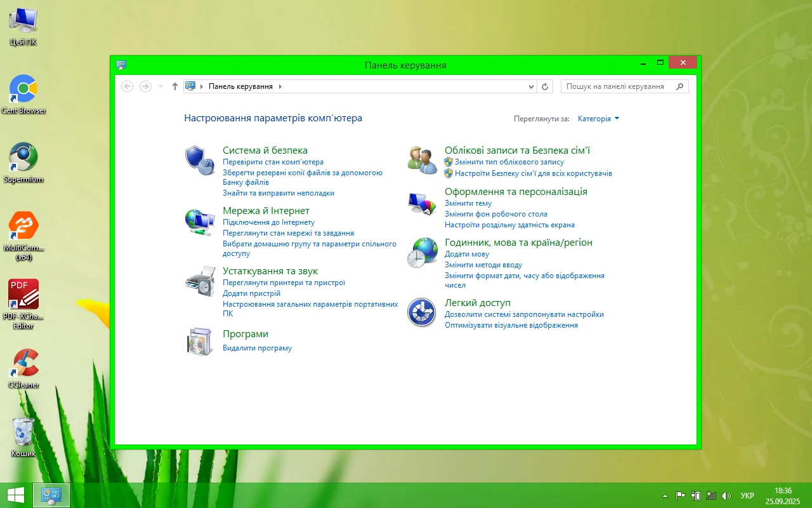812x508 pixels.
Task: Open User Accounts people icon
Action: 422,160
